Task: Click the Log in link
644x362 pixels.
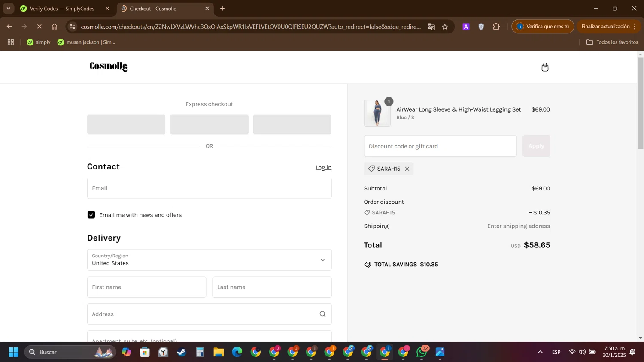Action: point(323,167)
